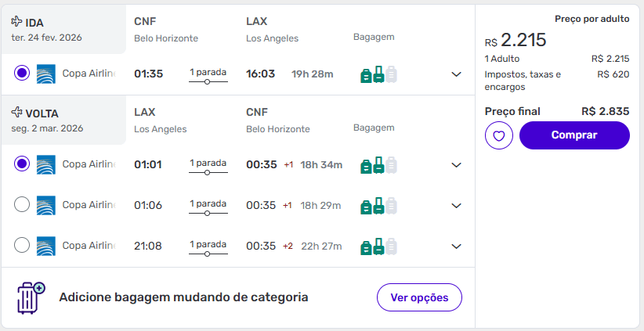Open Ver opções for baggage
The height and width of the screenshot is (331, 644).
click(419, 297)
